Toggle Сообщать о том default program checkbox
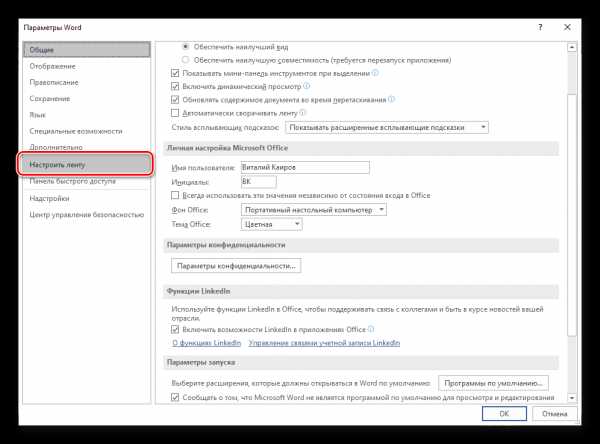 pos(175,397)
